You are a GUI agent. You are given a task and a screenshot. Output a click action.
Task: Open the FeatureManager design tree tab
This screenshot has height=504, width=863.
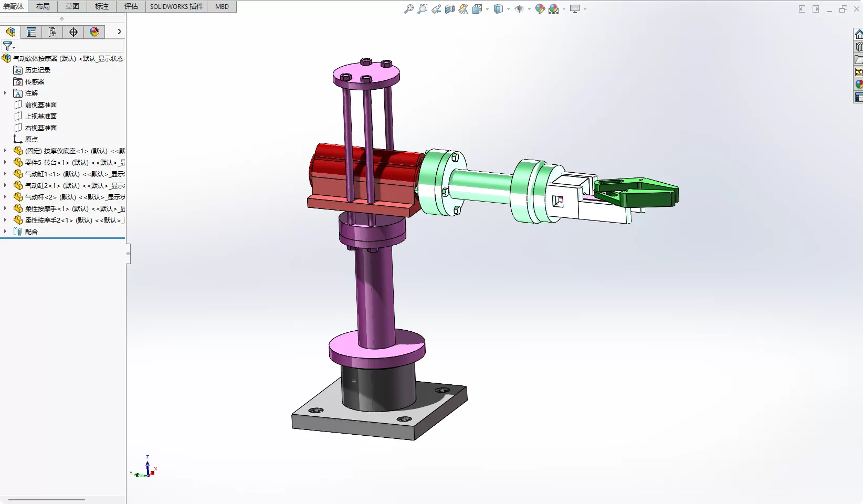pos(11,32)
